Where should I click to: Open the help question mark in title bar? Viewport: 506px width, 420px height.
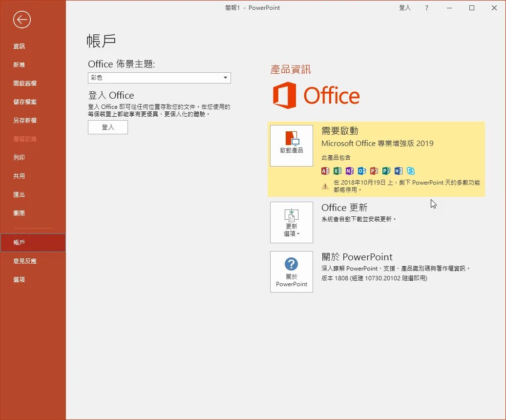click(427, 8)
